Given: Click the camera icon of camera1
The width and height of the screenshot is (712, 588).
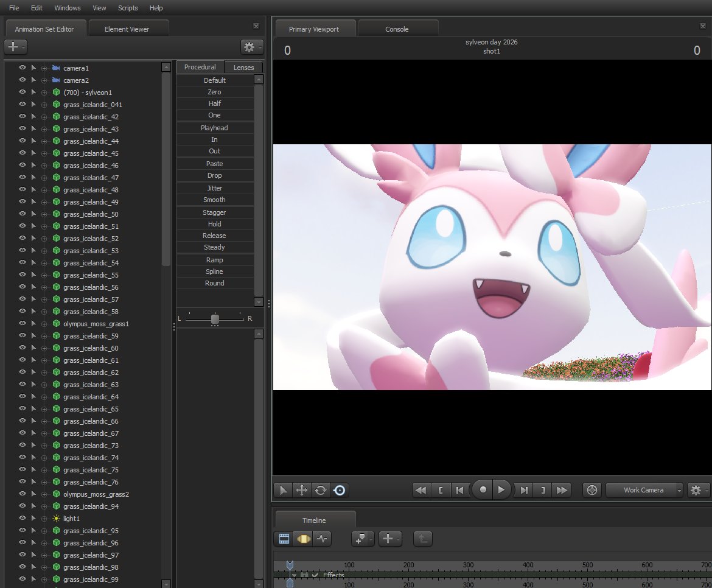Looking at the screenshot, I should pyautogui.click(x=57, y=68).
